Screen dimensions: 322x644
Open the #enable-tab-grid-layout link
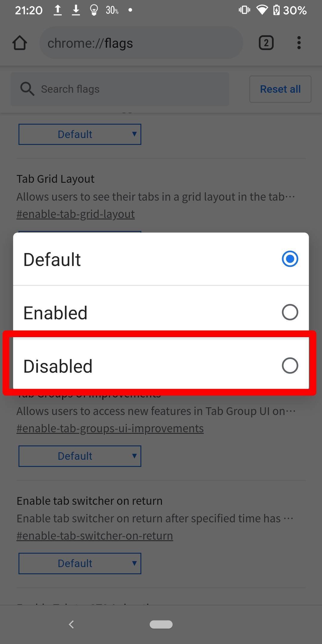pos(75,214)
